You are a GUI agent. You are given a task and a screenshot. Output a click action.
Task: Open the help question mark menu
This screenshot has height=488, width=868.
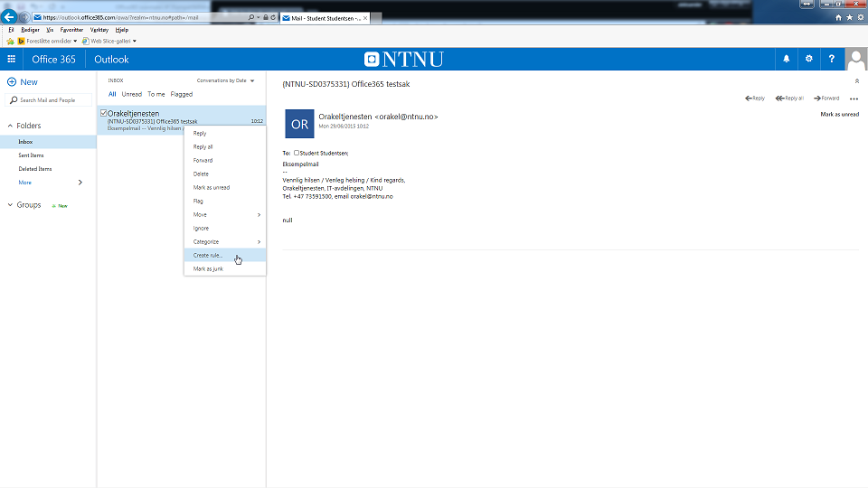(832, 59)
